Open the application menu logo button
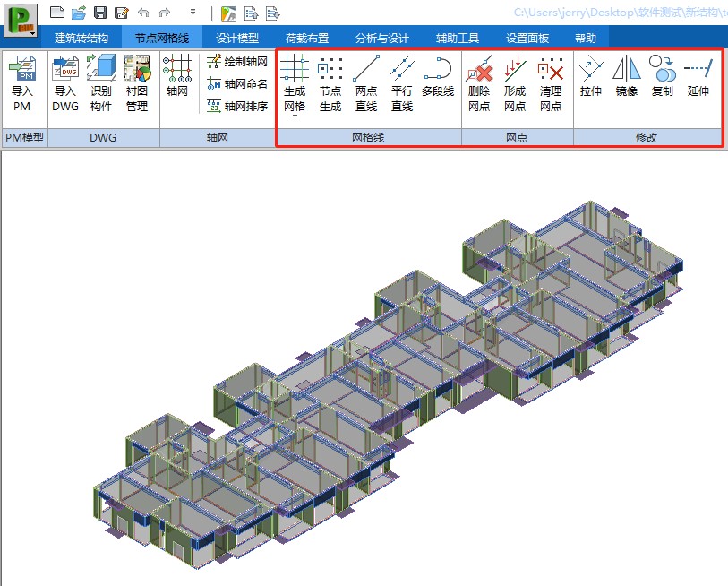The width and height of the screenshot is (728, 586). [21, 18]
